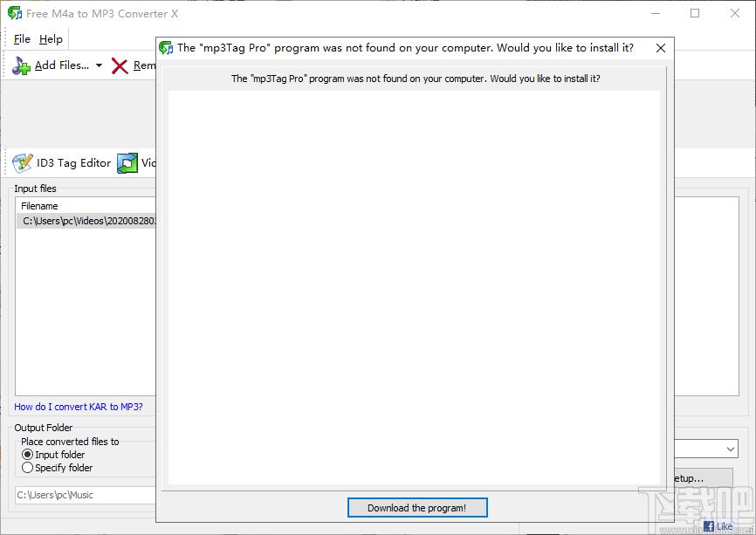Click the dialog title bar app icon
The height and width of the screenshot is (535, 756).
click(166, 48)
